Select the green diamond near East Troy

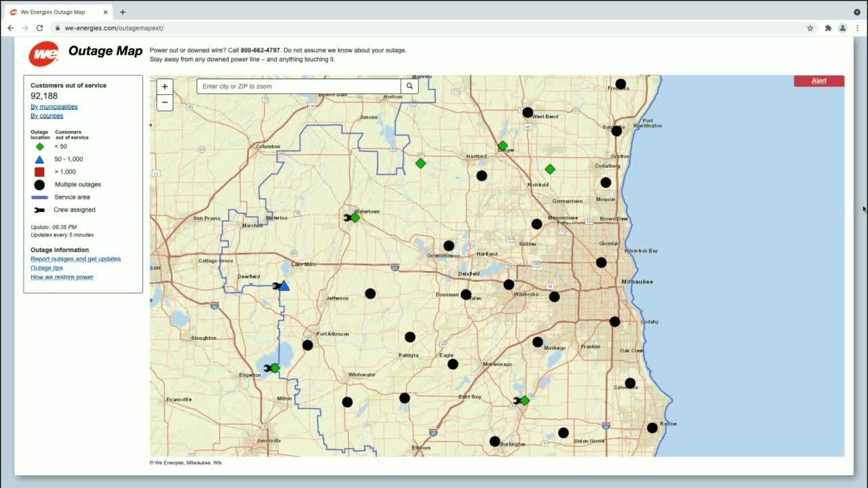[524, 401]
